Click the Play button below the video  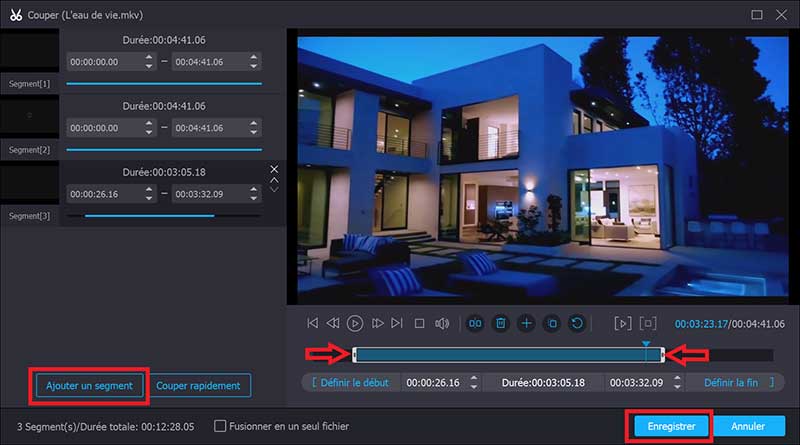355,323
